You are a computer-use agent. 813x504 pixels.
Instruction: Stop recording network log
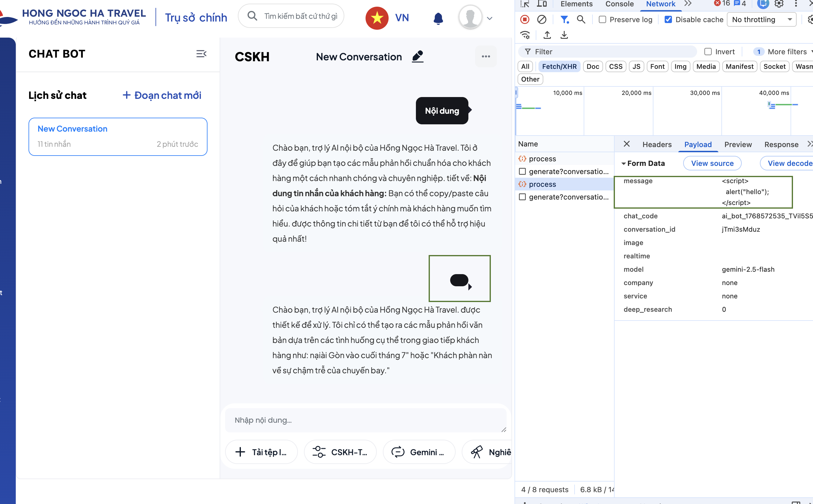click(525, 20)
